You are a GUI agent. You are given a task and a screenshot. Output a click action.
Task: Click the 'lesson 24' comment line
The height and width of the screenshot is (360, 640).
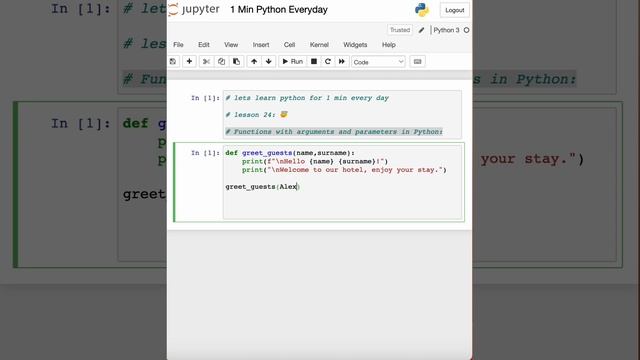[257, 115]
